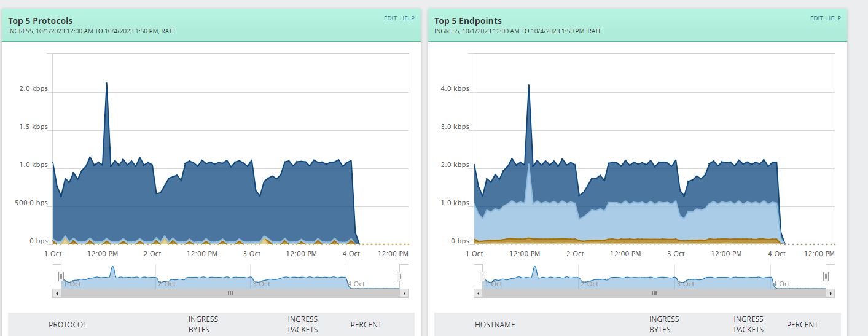Click PERCENT header in Protocols table

click(366, 324)
